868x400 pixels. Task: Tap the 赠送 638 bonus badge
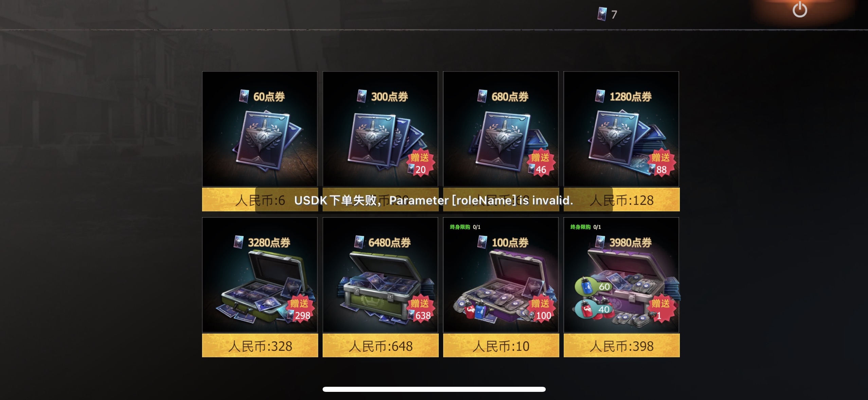[x=420, y=309]
